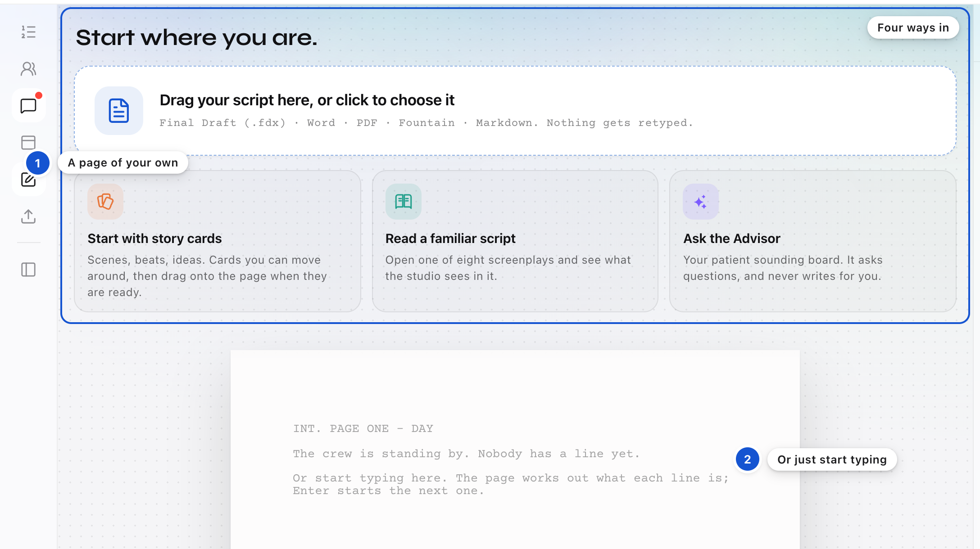Click the purple sparkles Advisor icon

point(701,202)
